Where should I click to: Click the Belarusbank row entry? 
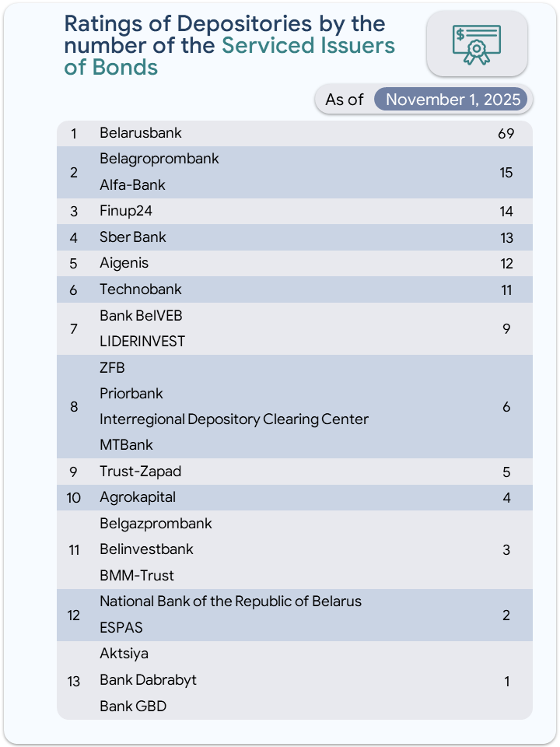(x=141, y=133)
